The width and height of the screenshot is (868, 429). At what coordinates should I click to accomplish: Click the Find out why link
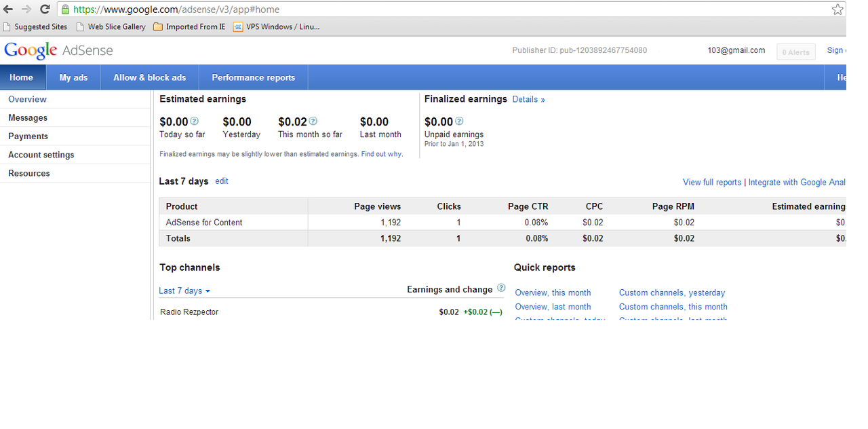click(382, 154)
